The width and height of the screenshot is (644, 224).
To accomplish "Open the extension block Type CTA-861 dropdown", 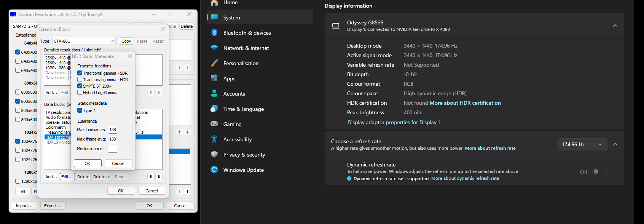I will click(84, 41).
